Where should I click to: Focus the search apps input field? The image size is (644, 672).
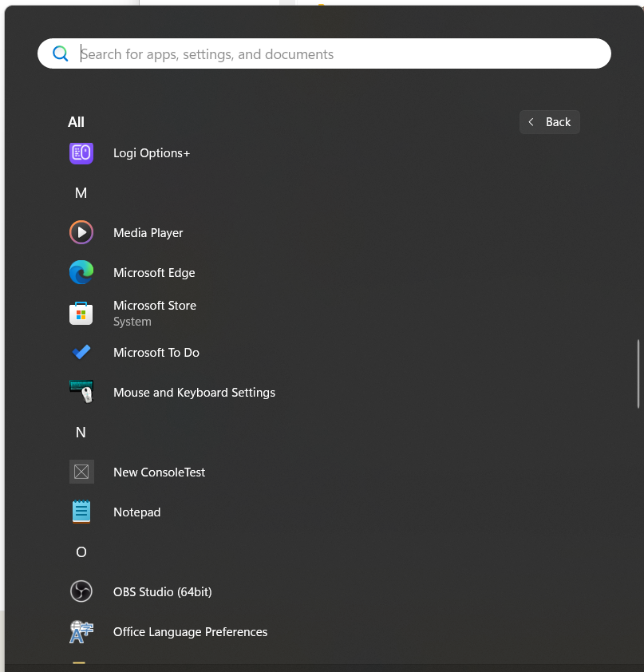tap(324, 53)
